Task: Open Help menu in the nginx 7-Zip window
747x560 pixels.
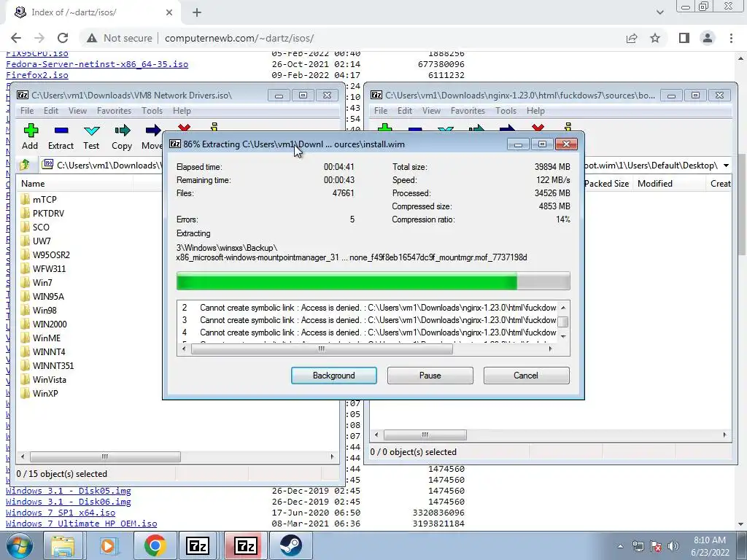Action: click(535, 111)
